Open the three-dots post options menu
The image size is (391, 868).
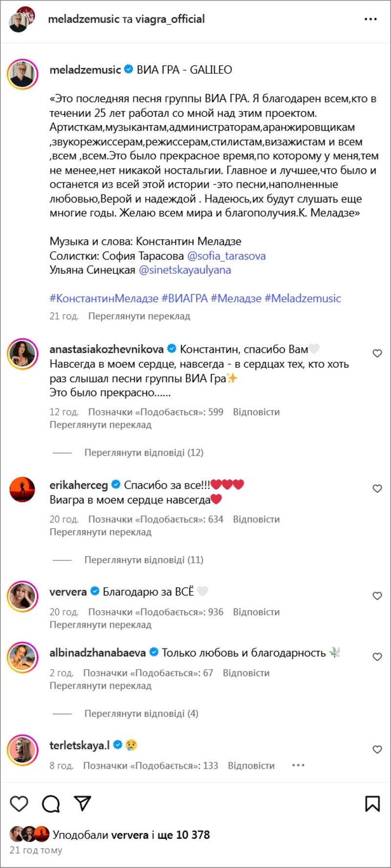click(370, 19)
